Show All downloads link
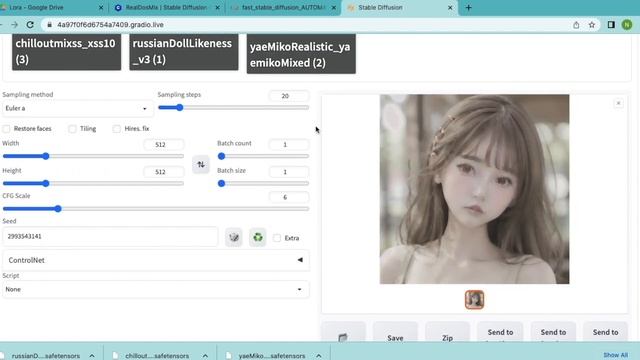Viewport: 640px width, 360px height. pos(616,355)
